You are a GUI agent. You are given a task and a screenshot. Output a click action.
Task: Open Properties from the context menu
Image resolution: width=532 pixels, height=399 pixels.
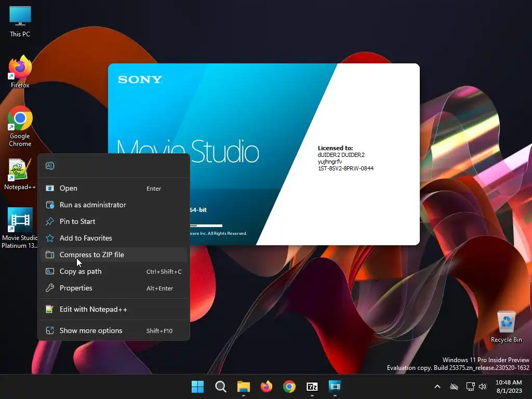pyautogui.click(x=113, y=288)
